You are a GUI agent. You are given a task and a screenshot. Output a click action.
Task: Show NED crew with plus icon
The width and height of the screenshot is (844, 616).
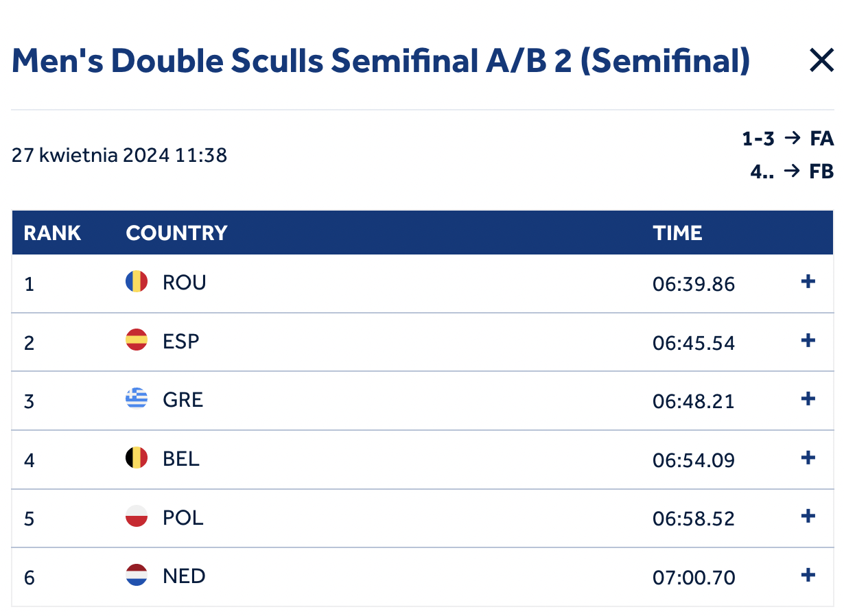tap(808, 575)
